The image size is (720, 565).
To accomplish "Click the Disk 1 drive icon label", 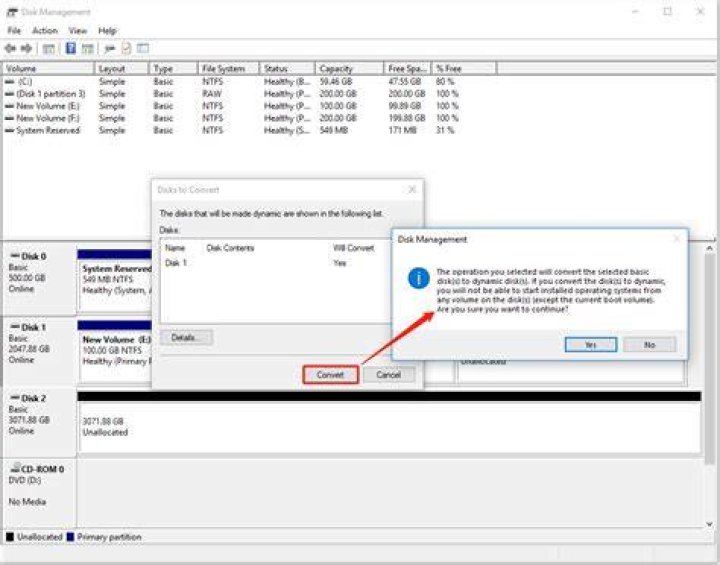I will [28, 327].
